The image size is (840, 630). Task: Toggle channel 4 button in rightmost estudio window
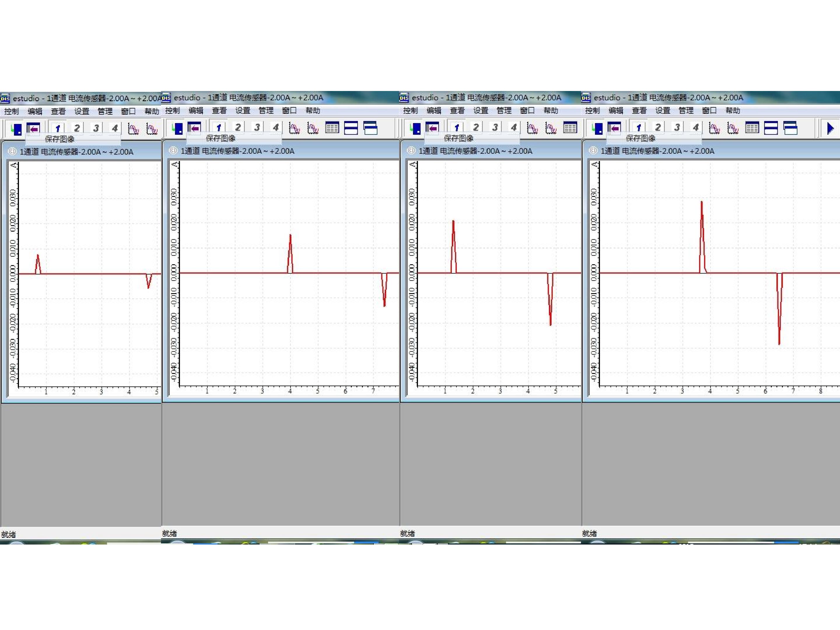click(x=696, y=127)
